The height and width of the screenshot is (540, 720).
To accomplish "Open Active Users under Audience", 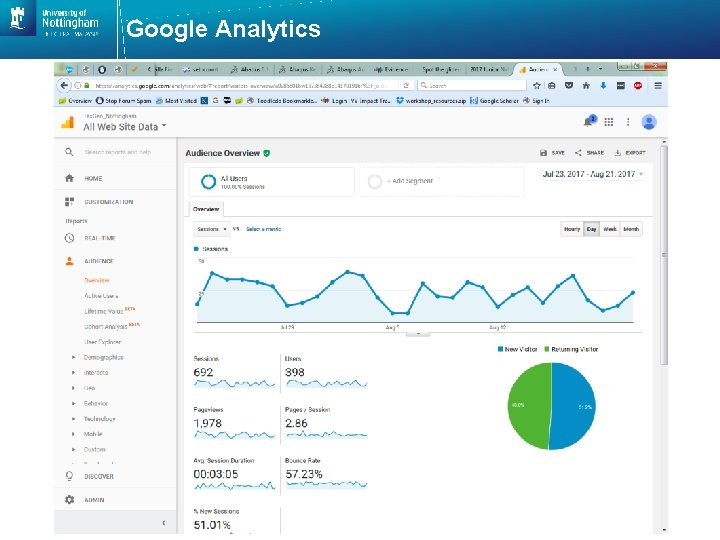I will point(101,296).
